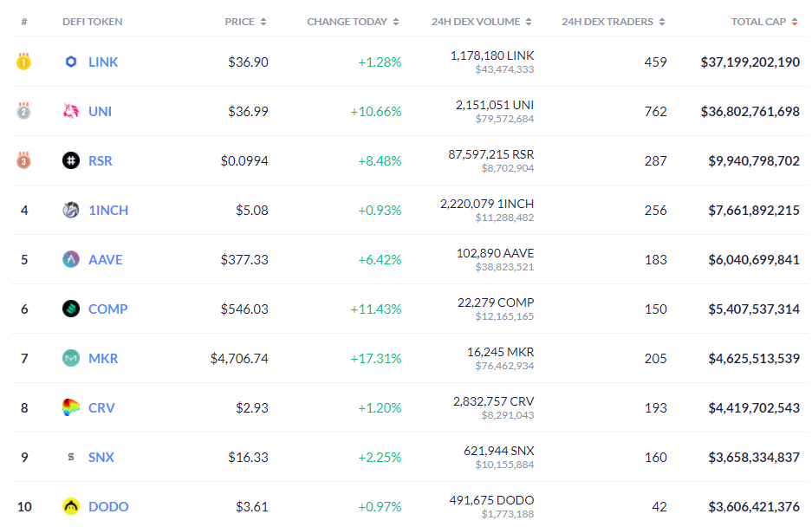This screenshot has width=812, height=527.
Task: Open the DODO token name link
Action: [108, 506]
